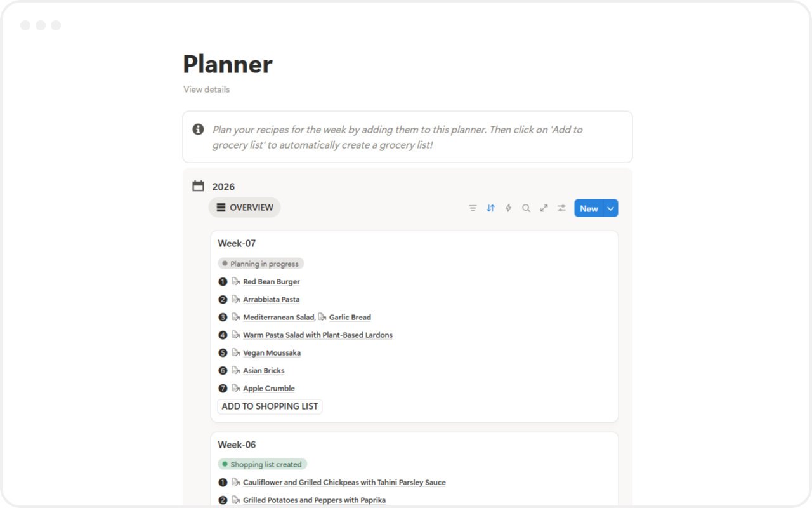The image size is (812, 508).
Task: Click the blue sort arrows icon
Action: click(x=490, y=208)
